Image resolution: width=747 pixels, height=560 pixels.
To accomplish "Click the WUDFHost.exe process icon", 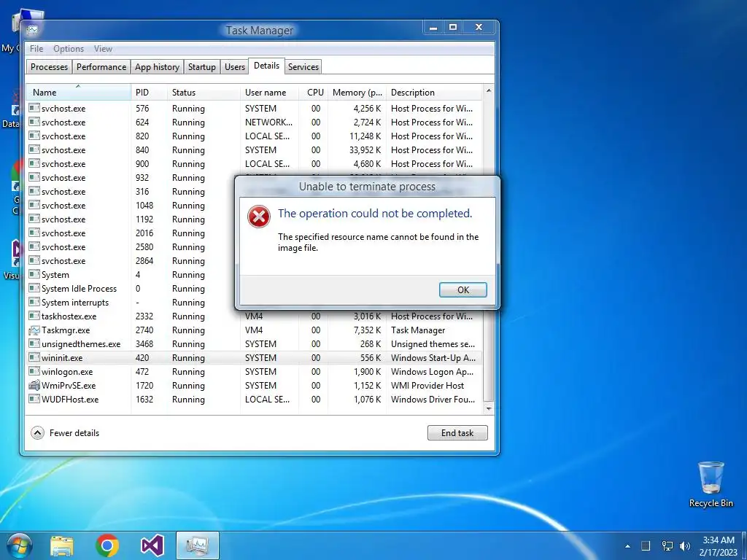I will pyautogui.click(x=34, y=399).
